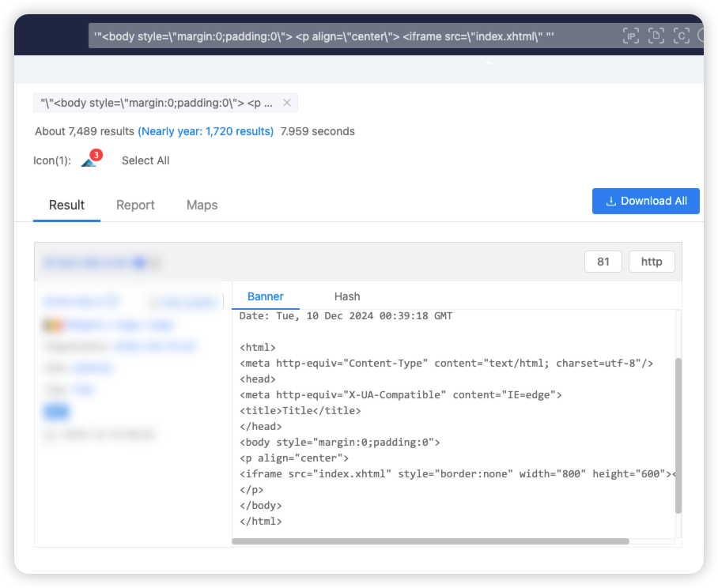Switch to the Hash tab of banner panel
This screenshot has width=718, height=588.
(x=347, y=296)
